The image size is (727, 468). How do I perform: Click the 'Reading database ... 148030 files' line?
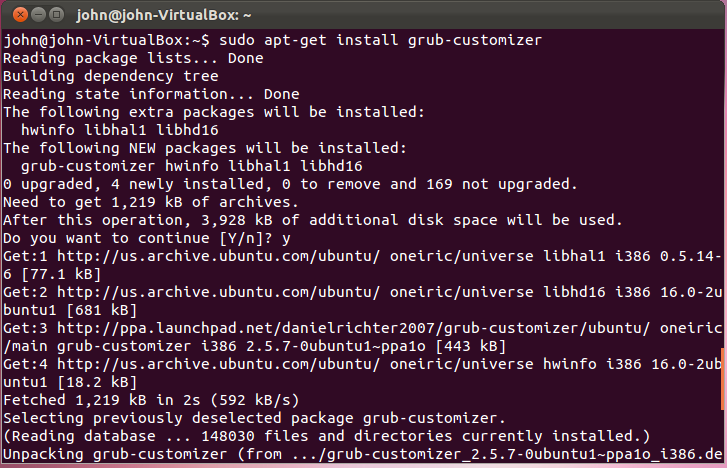tap(326, 436)
